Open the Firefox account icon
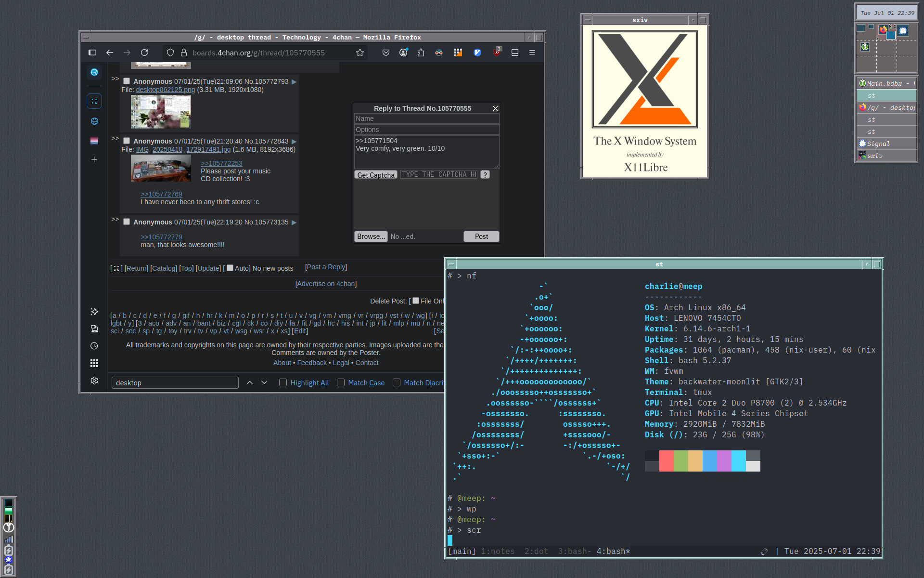Viewport: 924px width, 578px height. coord(403,53)
